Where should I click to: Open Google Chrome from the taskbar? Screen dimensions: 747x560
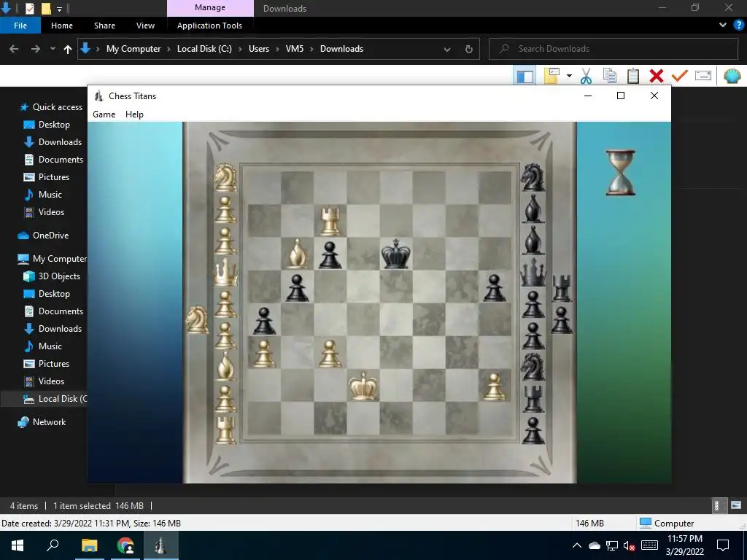(125, 545)
